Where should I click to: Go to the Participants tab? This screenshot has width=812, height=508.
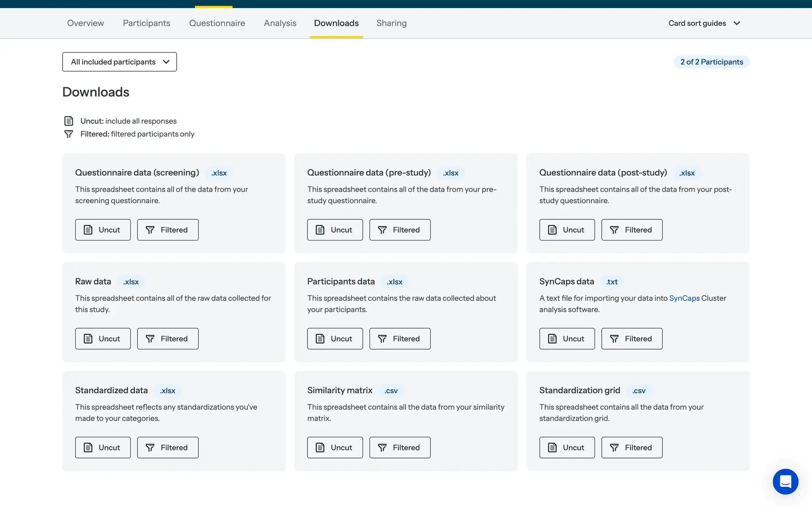point(146,23)
